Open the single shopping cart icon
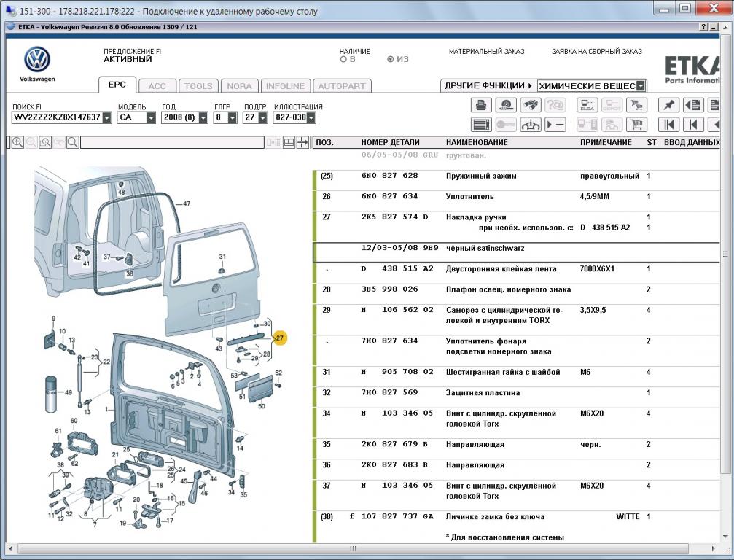Image resolution: width=734 pixels, height=560 pixels. pos(636,125)
